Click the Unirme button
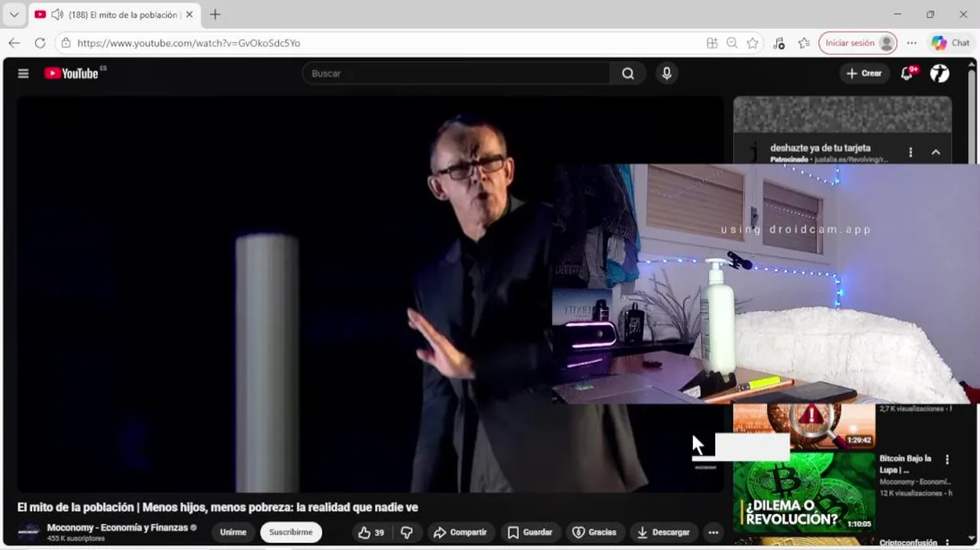Viewport: 980px width, 550px height. [x=234, y=532]
